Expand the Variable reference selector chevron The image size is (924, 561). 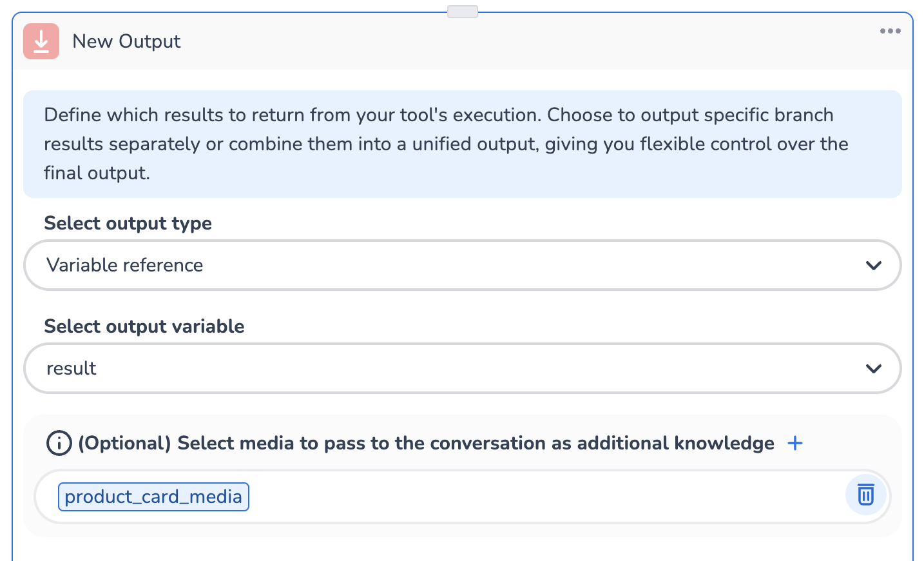coord(874,265)
